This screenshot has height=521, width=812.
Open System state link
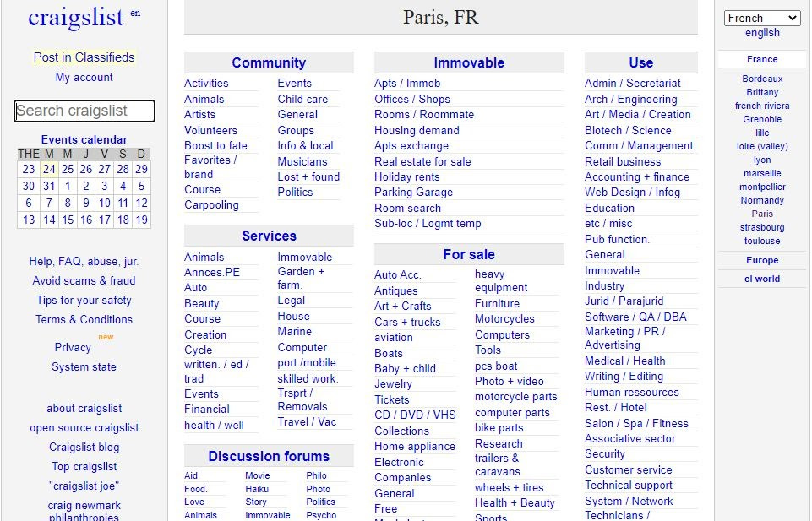pos(84,366)
